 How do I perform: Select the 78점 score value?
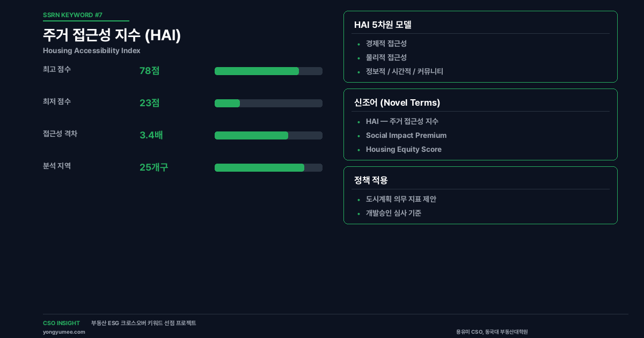tap(149, 71)
